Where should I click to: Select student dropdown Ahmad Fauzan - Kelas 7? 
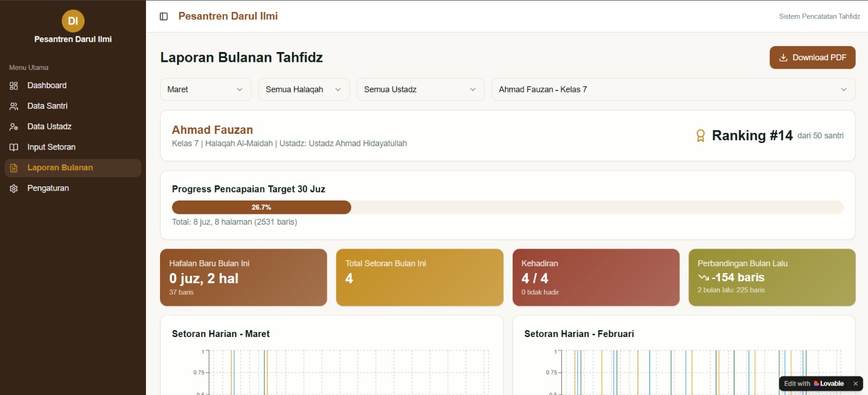coord(673,89)
